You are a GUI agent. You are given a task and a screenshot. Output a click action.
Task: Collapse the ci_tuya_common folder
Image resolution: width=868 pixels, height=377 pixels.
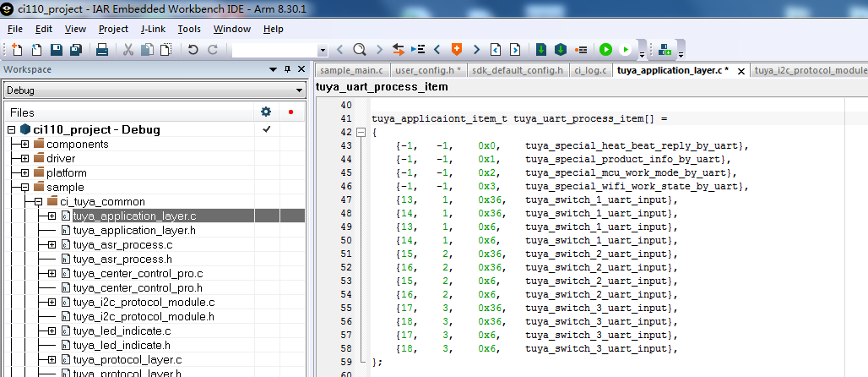tap(38, 202)
